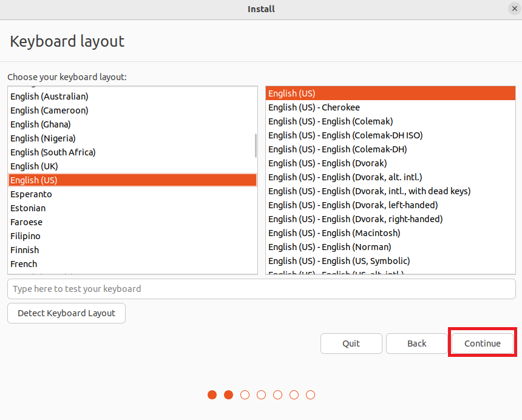
Task: Choose Filipino keyboard layout
Action: [132, 236]
